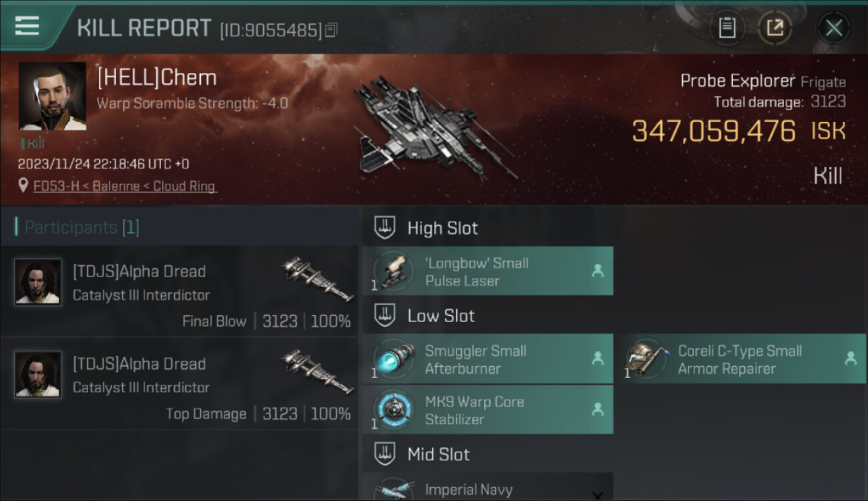Click the Probe Explorer ship image

pos(433,129)
